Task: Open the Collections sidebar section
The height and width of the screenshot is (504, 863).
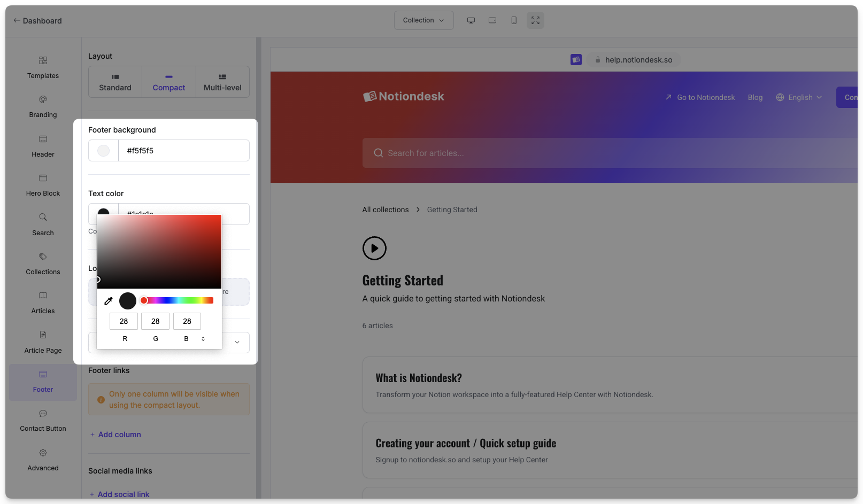Action: pos(43,263)
